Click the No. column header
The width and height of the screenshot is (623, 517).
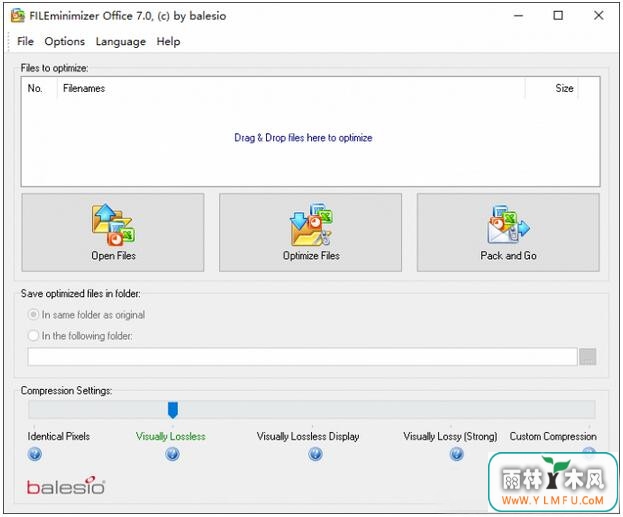[x=39, y=88]
